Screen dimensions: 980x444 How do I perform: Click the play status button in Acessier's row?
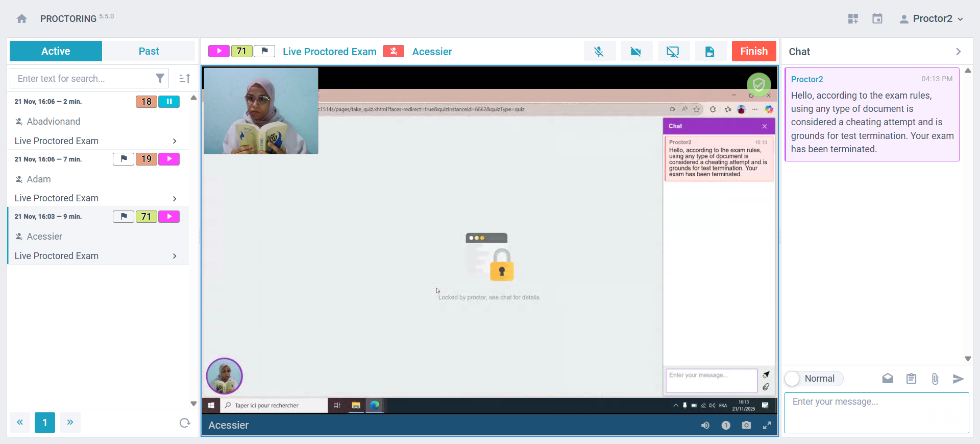(x=169, y=217)
